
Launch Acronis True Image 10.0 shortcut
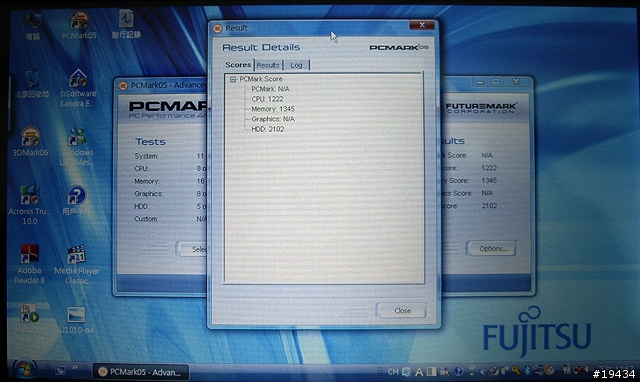click(x=29, y=205)
